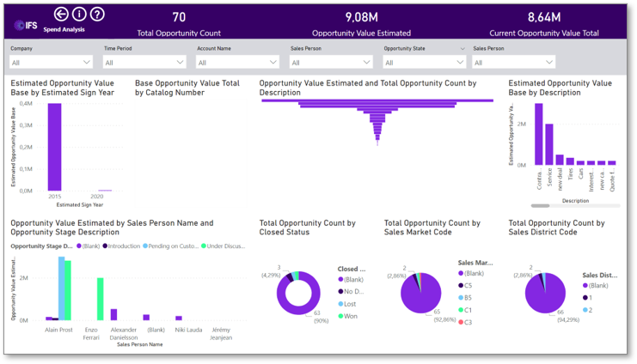Open the info icon in header
Viewport: 637px width, 364px height.
click(x=79, y=15)
